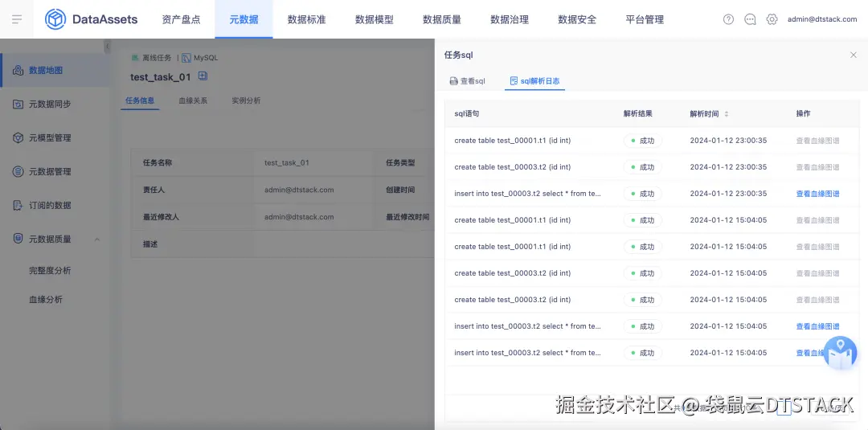868x430 pixels.
Task: Open the help question mark icon
Action: coord(728,19)
